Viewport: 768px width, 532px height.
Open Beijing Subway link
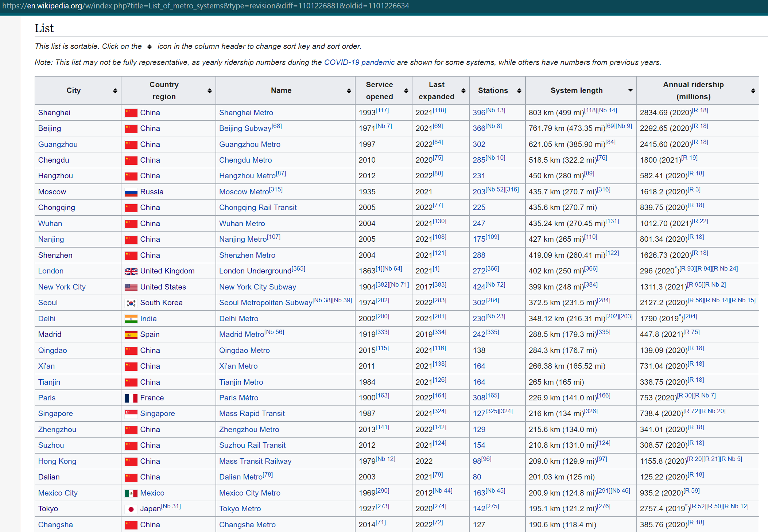(x=245, y=128)
